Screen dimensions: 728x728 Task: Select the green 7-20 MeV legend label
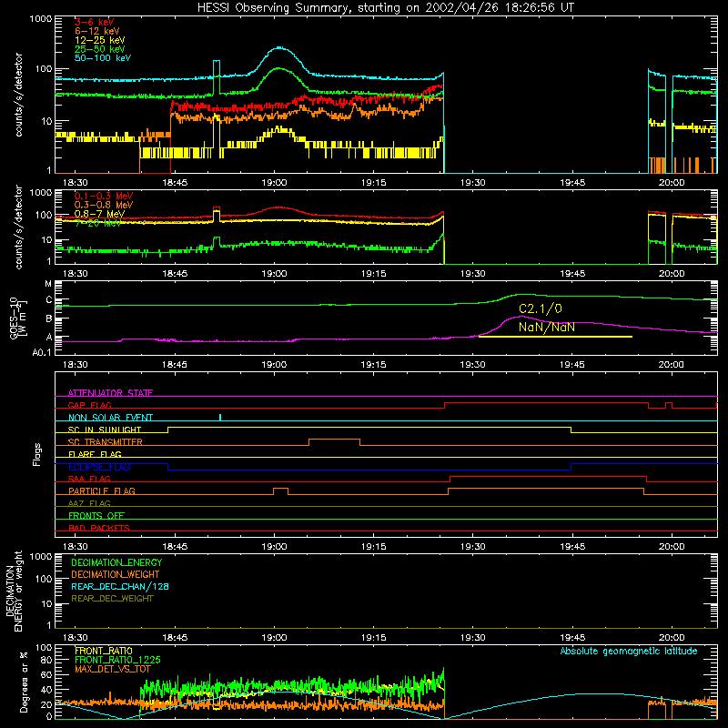97,223
